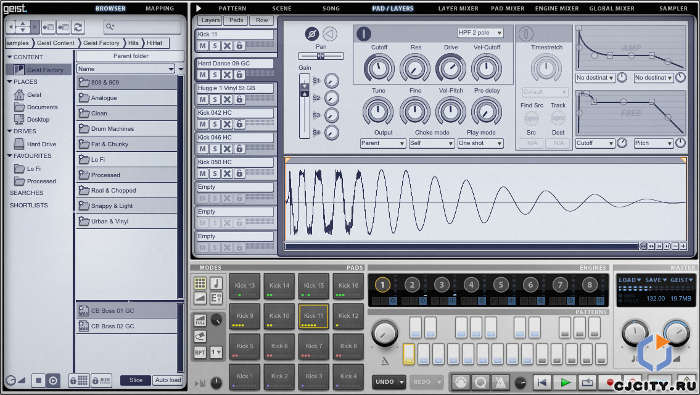This screenshot has height=395, width=700.
Task: Open the envelope Pitch destination dropdown
Action: [x=654, y=143]
